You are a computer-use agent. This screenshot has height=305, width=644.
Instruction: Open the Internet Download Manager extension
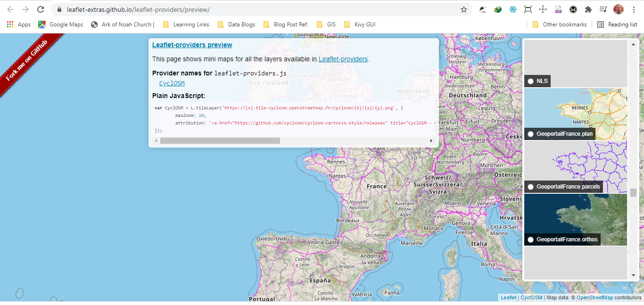(498, 9)
